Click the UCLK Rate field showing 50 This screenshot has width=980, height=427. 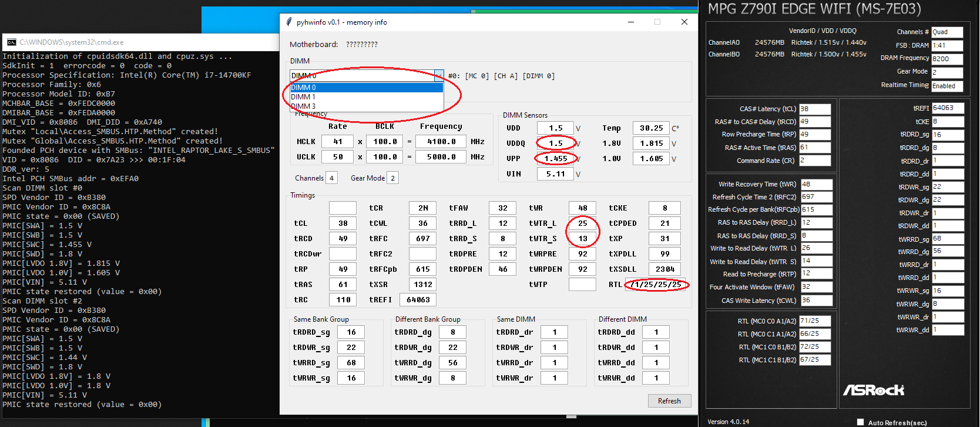[x=338, y=157]
